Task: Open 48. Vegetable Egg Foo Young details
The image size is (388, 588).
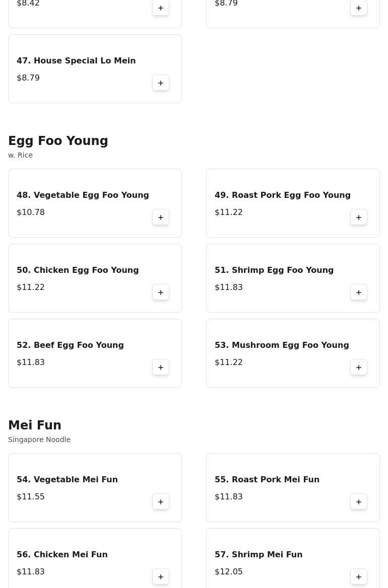Action: (83, 195)
